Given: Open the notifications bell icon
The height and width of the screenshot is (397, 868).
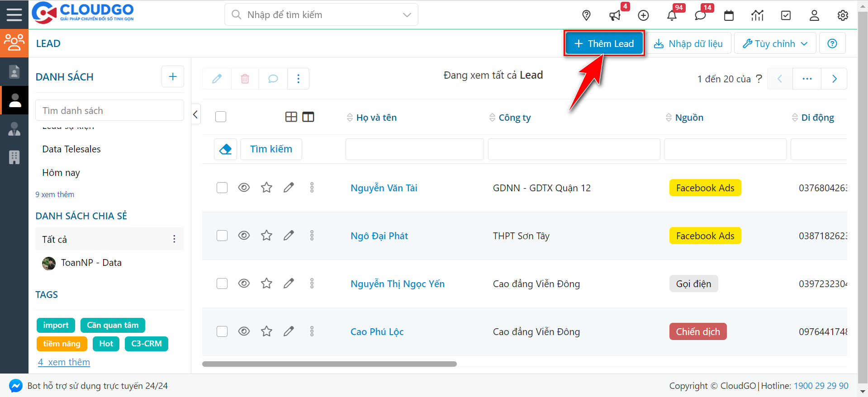Looking at the screenshot, I should 672,15.
